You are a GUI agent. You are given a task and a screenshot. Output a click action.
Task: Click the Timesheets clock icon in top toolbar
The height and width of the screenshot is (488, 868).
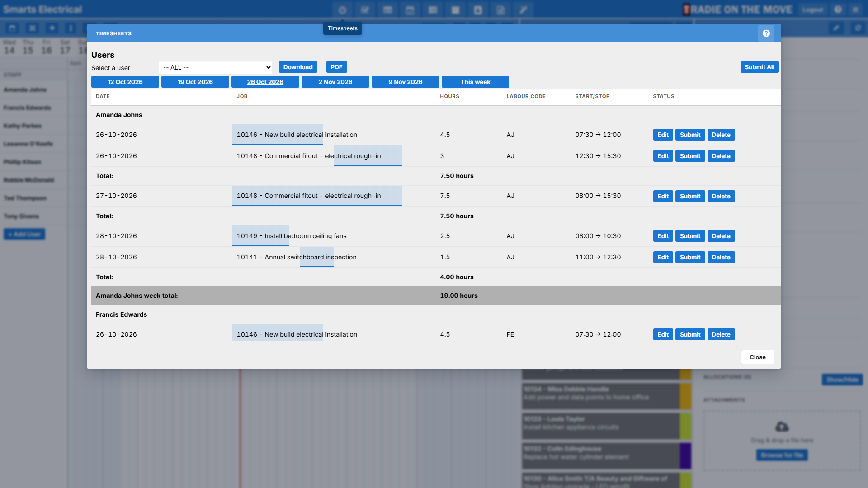coord(342,10)
